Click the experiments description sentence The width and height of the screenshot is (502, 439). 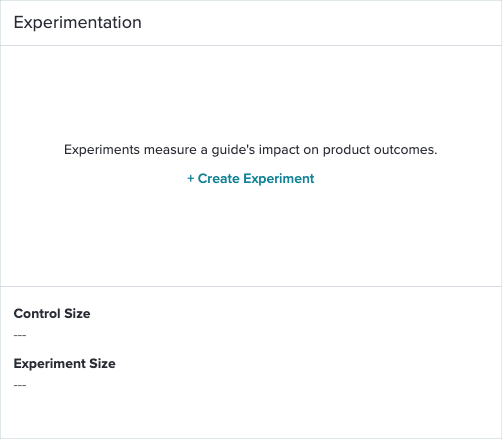coord(251,150)
